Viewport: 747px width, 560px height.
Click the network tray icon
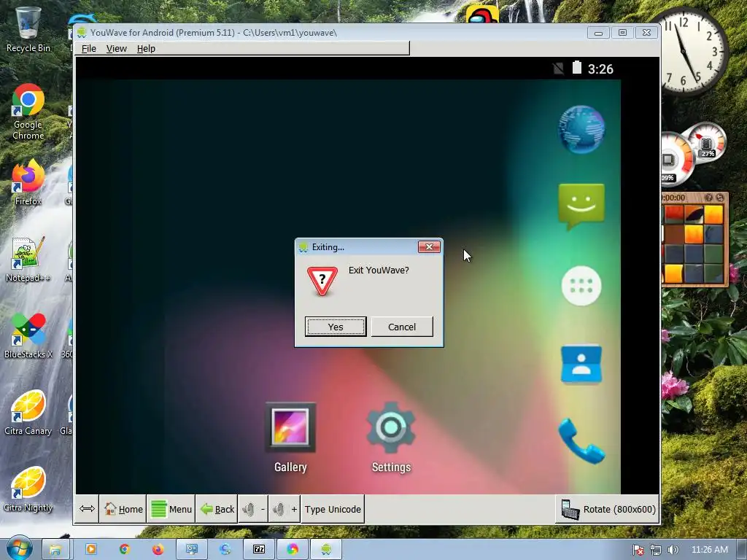click(656, 550)
